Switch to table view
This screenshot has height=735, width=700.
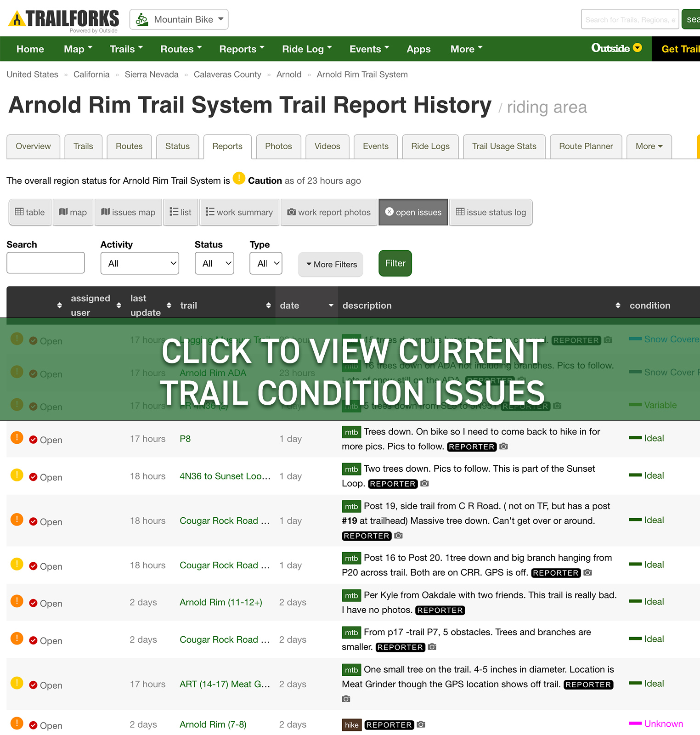point(30,212)
